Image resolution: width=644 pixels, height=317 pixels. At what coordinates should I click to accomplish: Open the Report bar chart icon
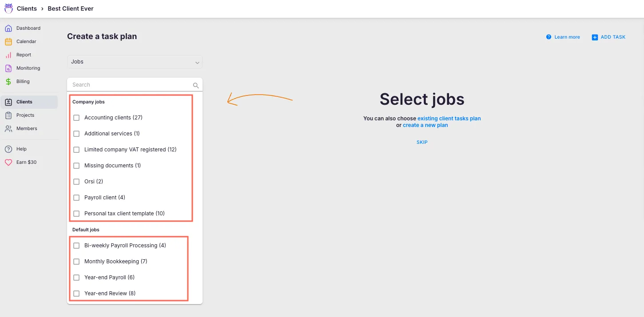coord(8,55)
